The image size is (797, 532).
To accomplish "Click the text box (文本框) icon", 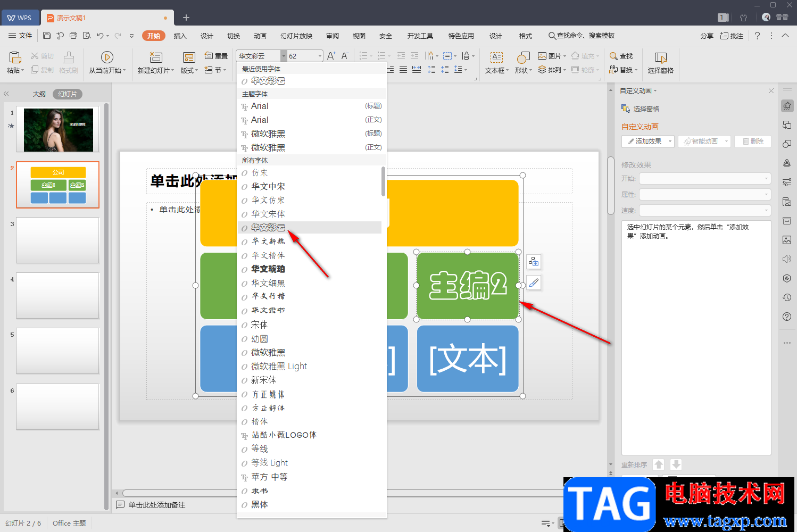I will coord(496,57).
